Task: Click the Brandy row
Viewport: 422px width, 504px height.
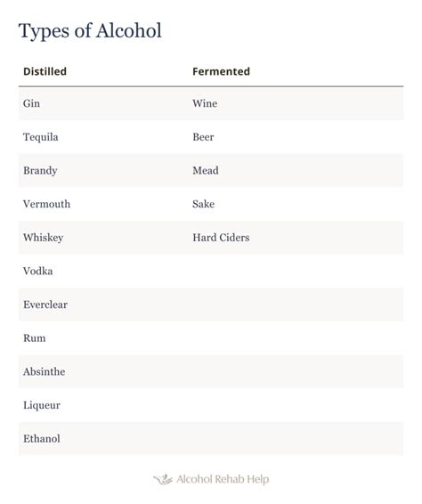Action: (x=211, y=171)
